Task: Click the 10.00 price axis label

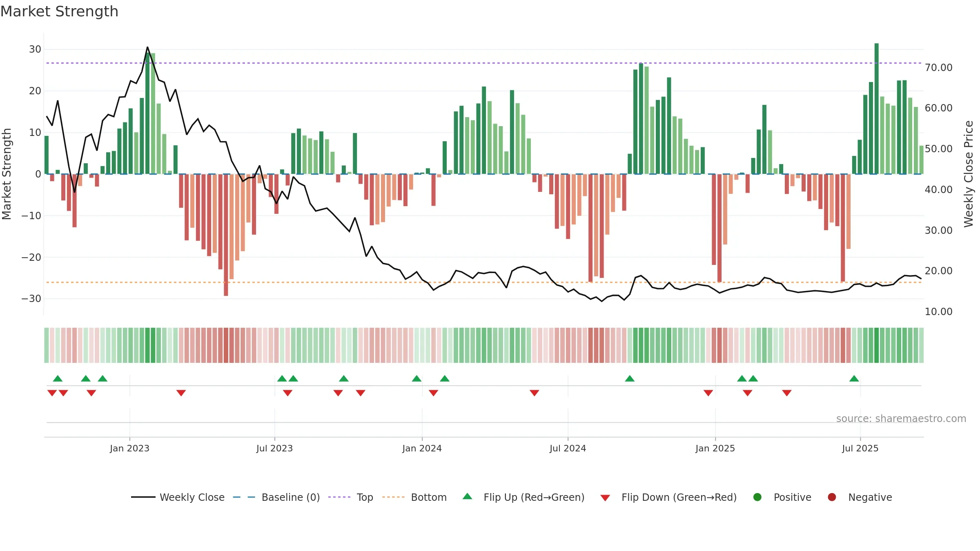Action: point(938,311)
